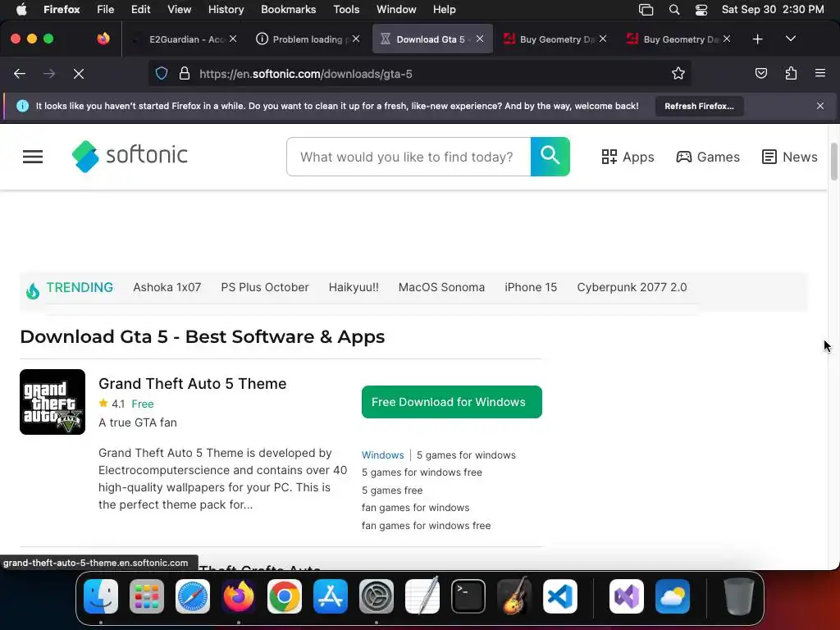The height and width of the screenshot is (630, 840).
Task: Open the iPhone 15 trending link
Action: tap(531, 287)
